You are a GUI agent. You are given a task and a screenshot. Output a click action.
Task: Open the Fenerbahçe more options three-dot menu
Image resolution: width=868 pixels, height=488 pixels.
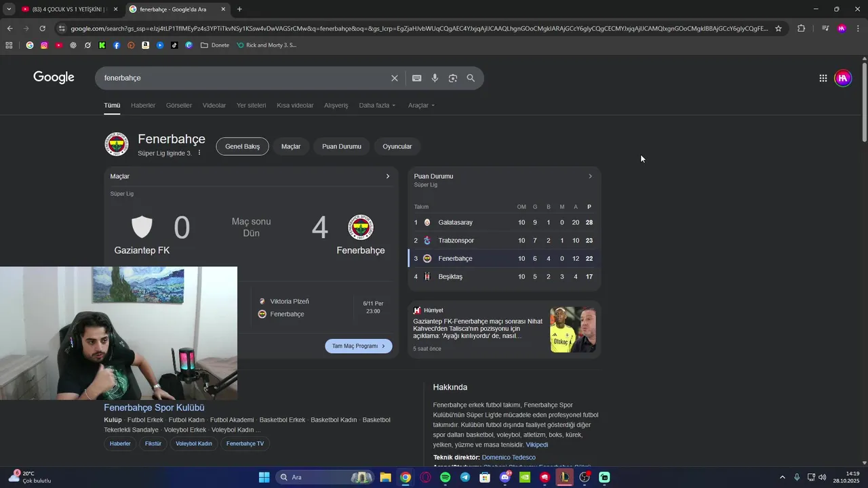click(199, 153)
